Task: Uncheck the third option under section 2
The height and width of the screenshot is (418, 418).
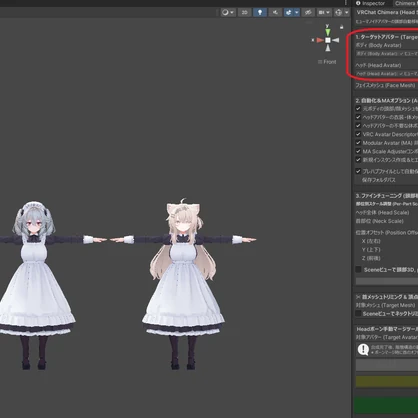Action: click(x=358, y=126)
